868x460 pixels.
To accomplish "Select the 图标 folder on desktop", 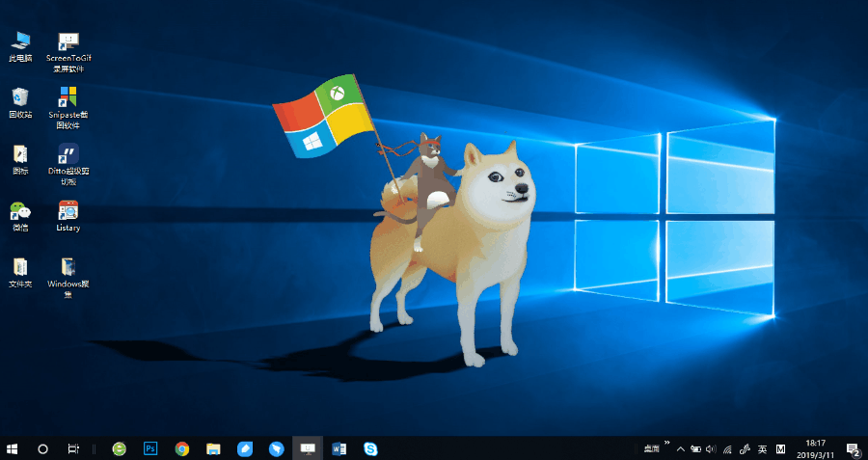I will pos(20,160).
